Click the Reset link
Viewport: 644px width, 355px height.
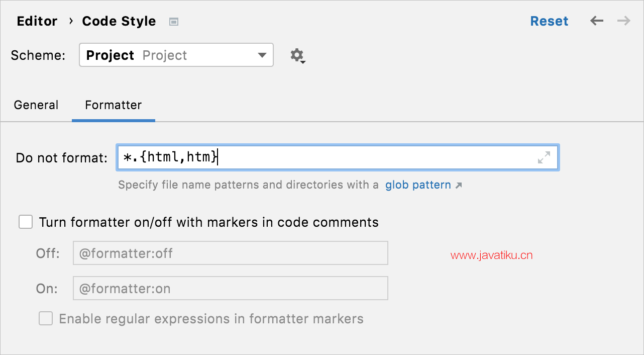(x=550, y=21)
